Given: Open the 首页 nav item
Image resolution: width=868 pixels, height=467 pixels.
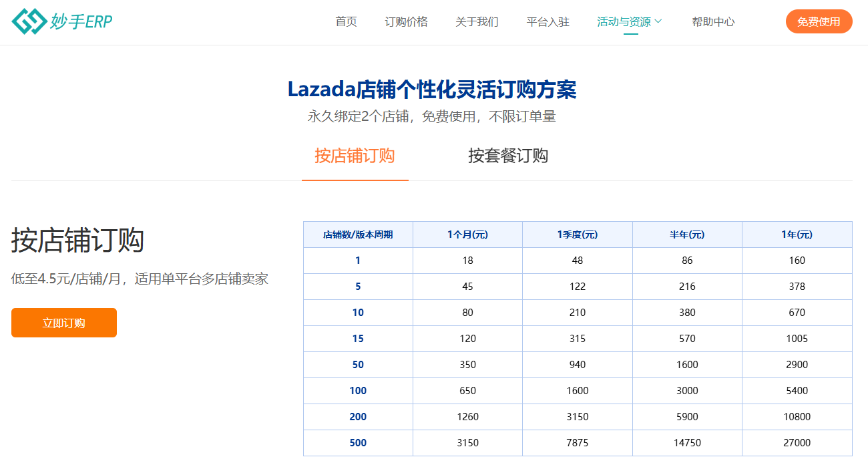Looking at the screenshot, I should tap(346, 21).
